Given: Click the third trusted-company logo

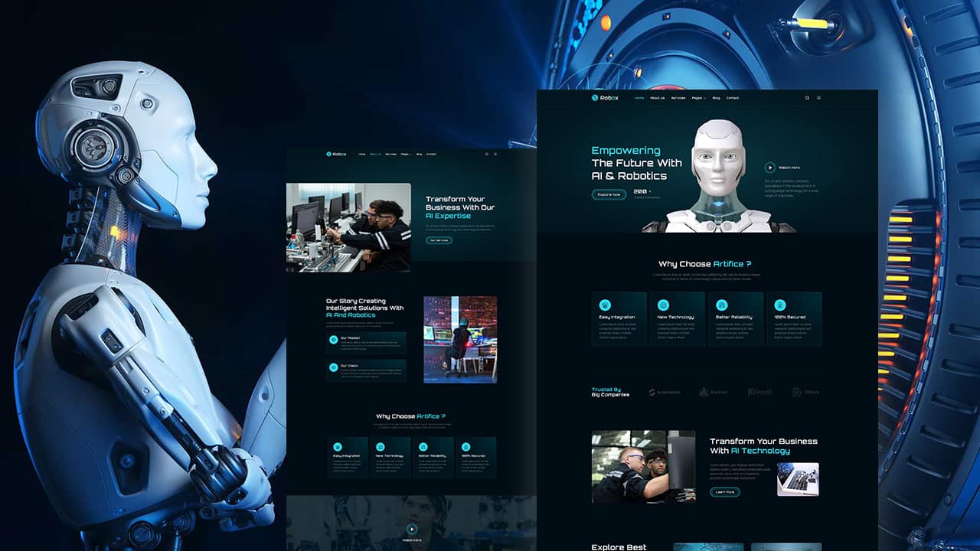Looking at the screenshot, I should pyautogui.click(x=760, y=392).
